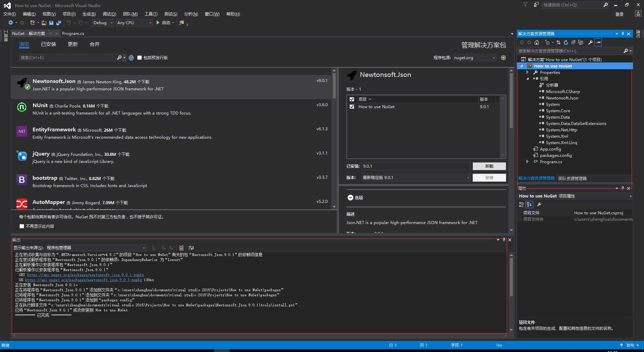Select Newtonsoft.Json reference in Solution Explorer
This screenshot has height=352, width=644.
point(562,98)
